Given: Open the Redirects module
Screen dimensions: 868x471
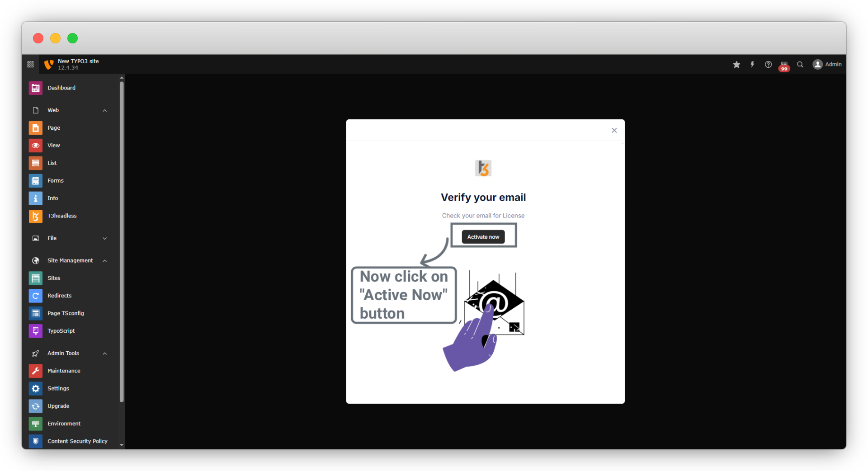Looking at the screenshot, I should [x=59, y=296].
